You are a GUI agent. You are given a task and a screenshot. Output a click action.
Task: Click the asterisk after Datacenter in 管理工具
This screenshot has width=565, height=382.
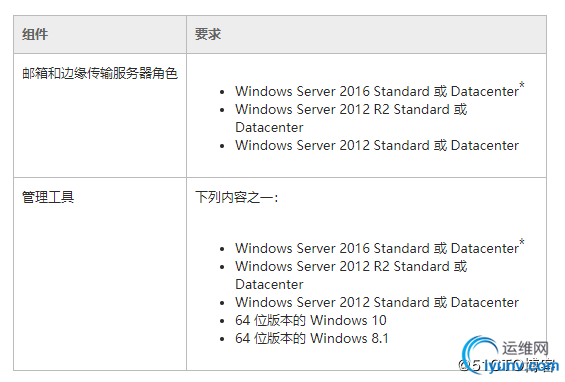[522, 243]
